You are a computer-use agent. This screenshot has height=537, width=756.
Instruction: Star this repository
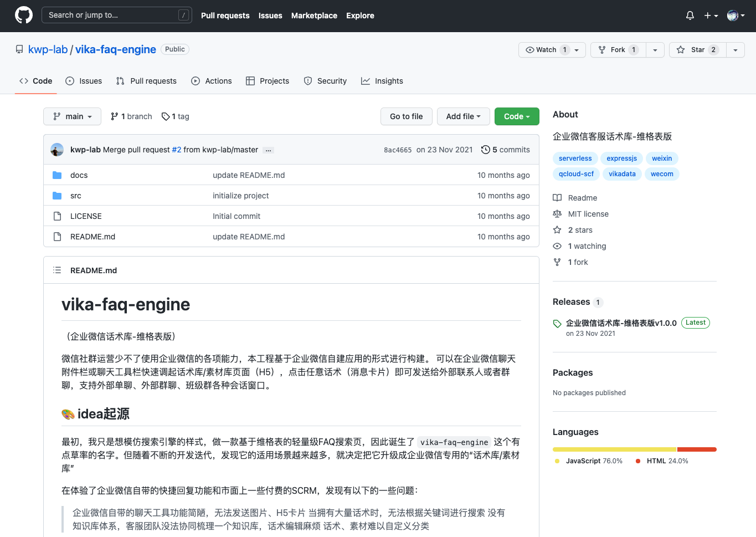pos(697,50)
